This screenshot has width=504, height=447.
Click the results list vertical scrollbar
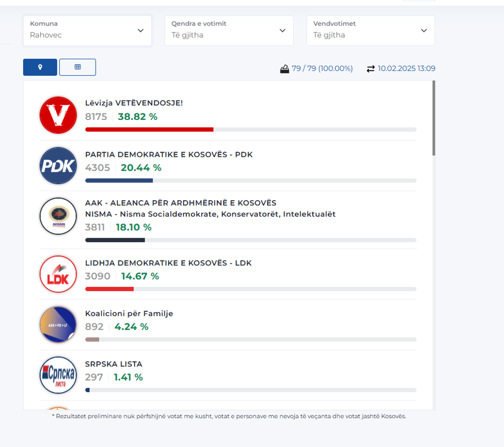coord(434,118)
